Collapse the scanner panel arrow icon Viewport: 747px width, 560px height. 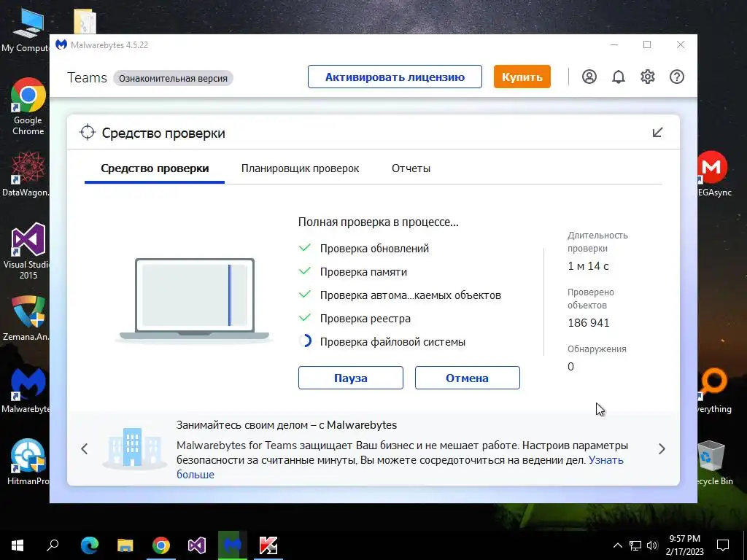[x=657, y=133]
